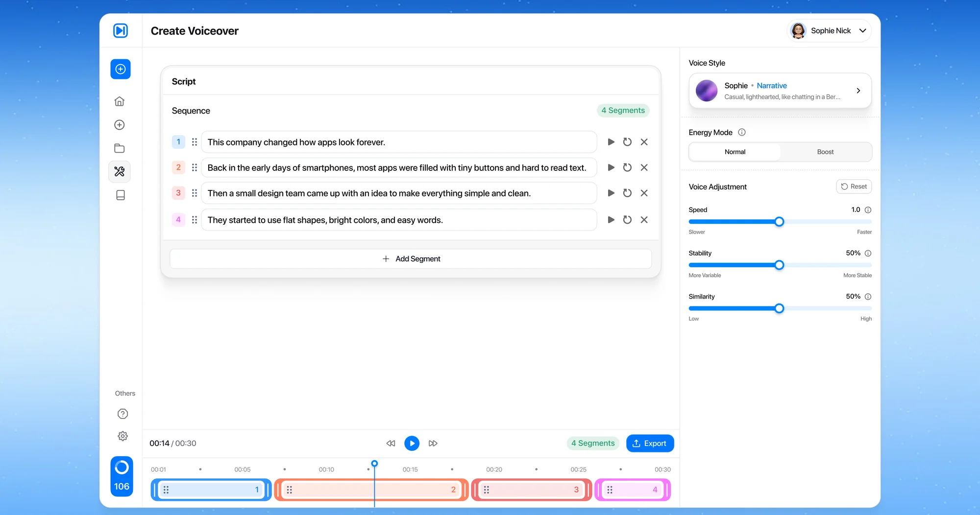The height and width of the screenshot is (515, 980).
Task: Open the book library icon in the sidebar
Action: click(121, 195)
